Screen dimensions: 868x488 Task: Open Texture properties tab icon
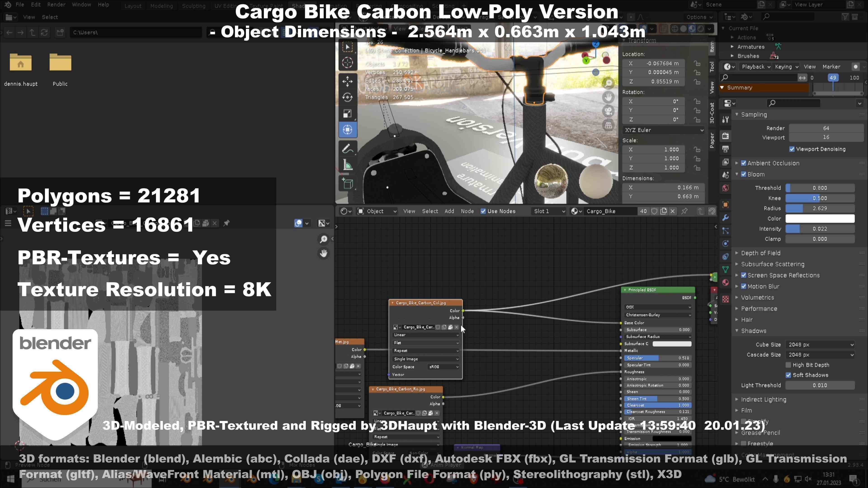(725, 299)
